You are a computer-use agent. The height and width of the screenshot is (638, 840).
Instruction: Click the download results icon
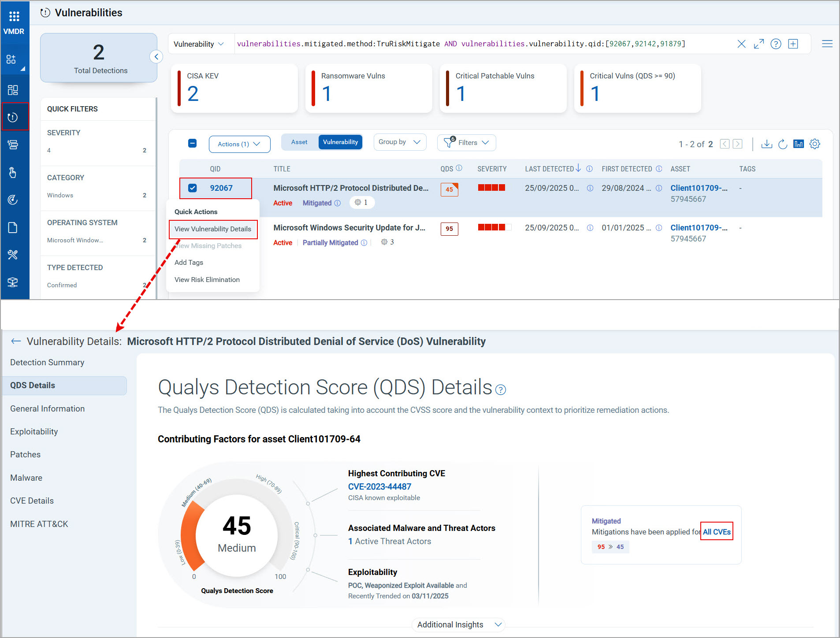766,144
